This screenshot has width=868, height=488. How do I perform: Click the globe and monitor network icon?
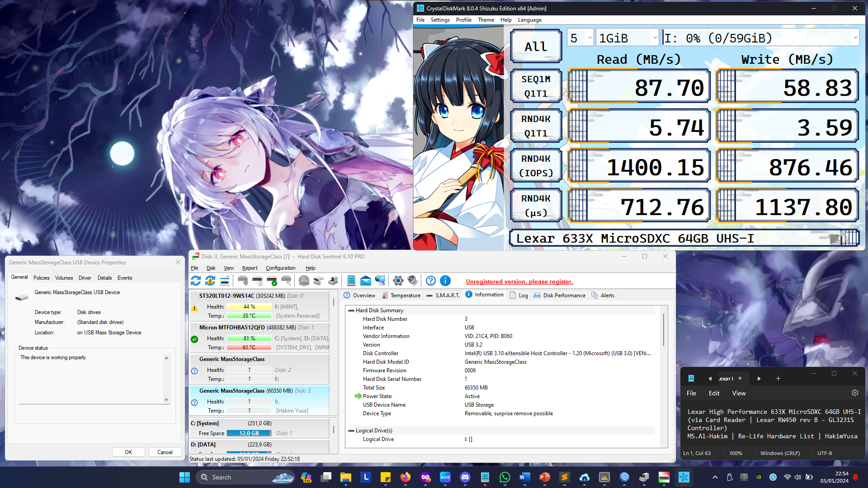coord(380,281)
